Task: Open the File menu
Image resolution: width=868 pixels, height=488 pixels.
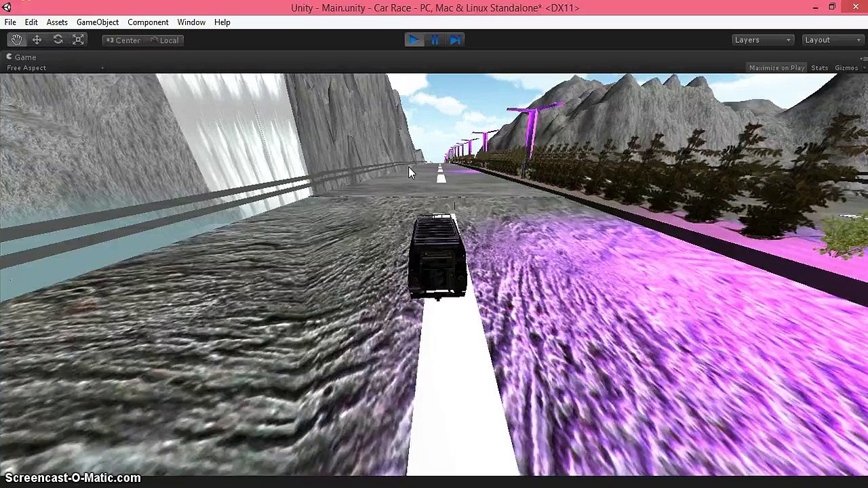Action: pyautogui.click(x=10, y=22)
